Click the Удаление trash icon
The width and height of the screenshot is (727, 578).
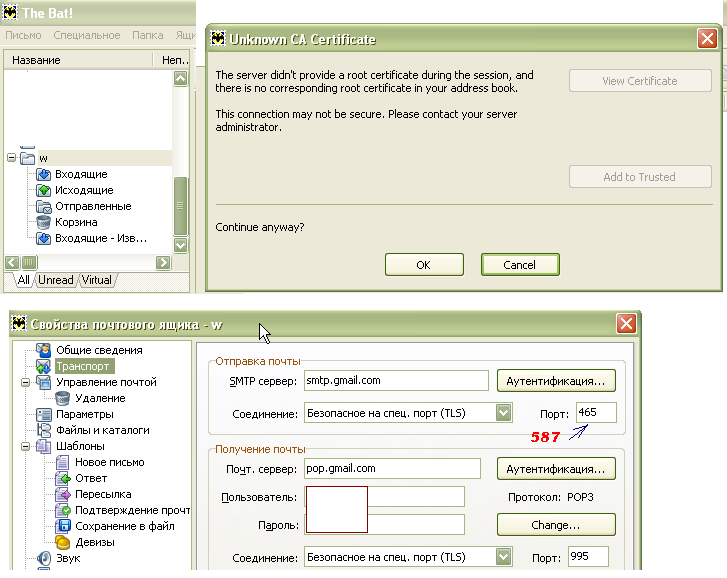coord(62,398)
